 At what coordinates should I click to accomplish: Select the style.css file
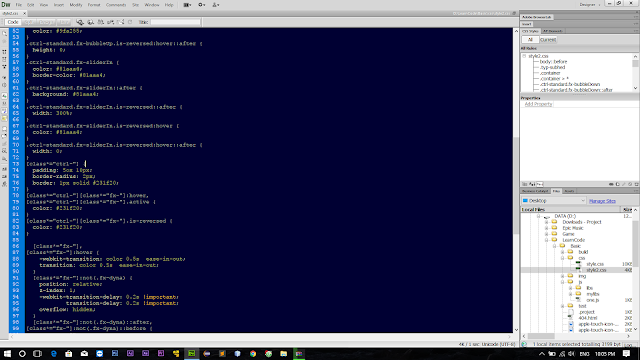click(x=595, y=264)
